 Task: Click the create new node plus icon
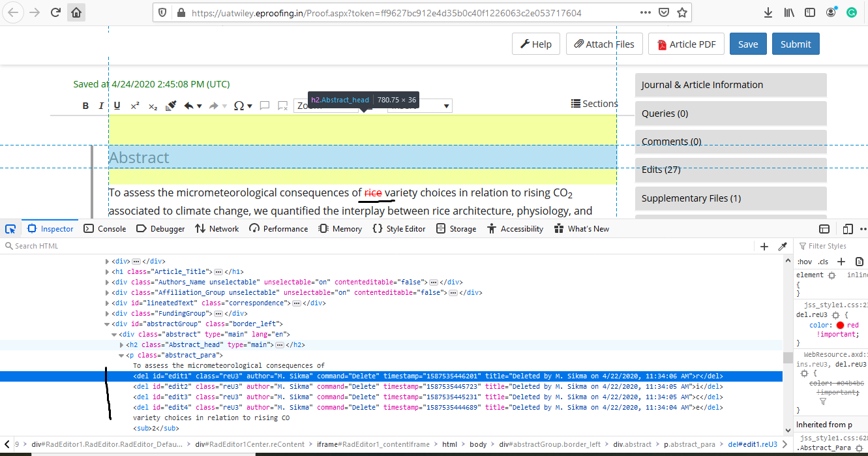click(764, 246)
